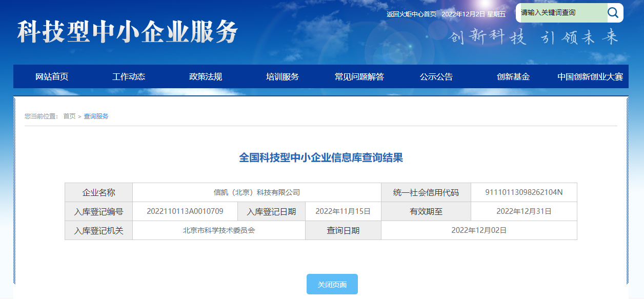Click the heading 全国科技型中小企业信息库查询结果
This screenshot has width=644, height=299.
pyautogui.click(x=321, y=157)
